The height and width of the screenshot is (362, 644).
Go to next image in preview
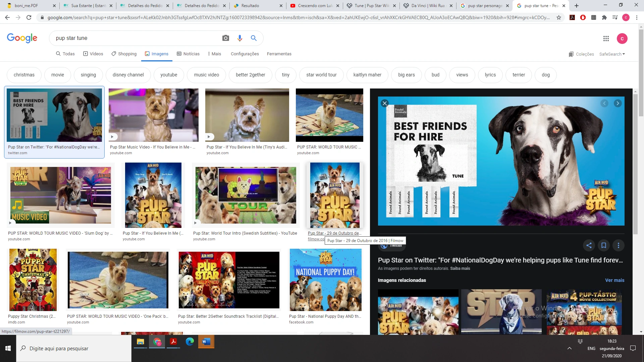point(618,103)
